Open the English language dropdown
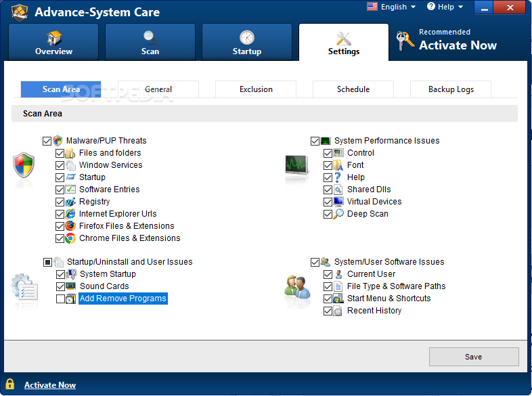This screenshot has width=532, height=396. [x=391, y=7]
